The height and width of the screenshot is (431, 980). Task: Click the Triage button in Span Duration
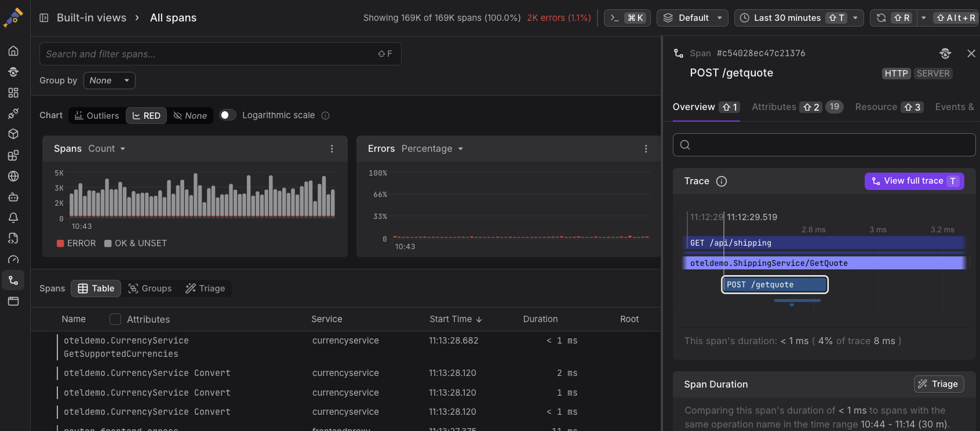tap(938, 384)
